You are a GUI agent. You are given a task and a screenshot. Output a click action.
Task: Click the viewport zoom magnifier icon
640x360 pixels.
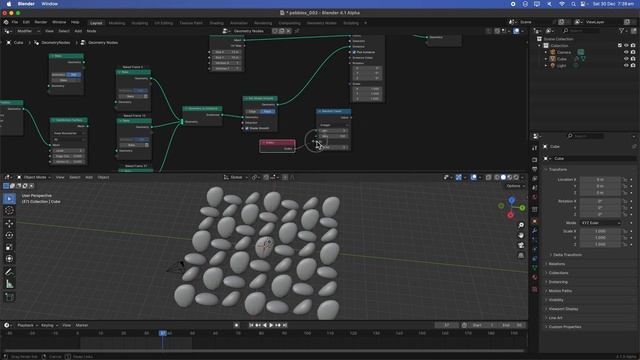click(x=521, y=225)
